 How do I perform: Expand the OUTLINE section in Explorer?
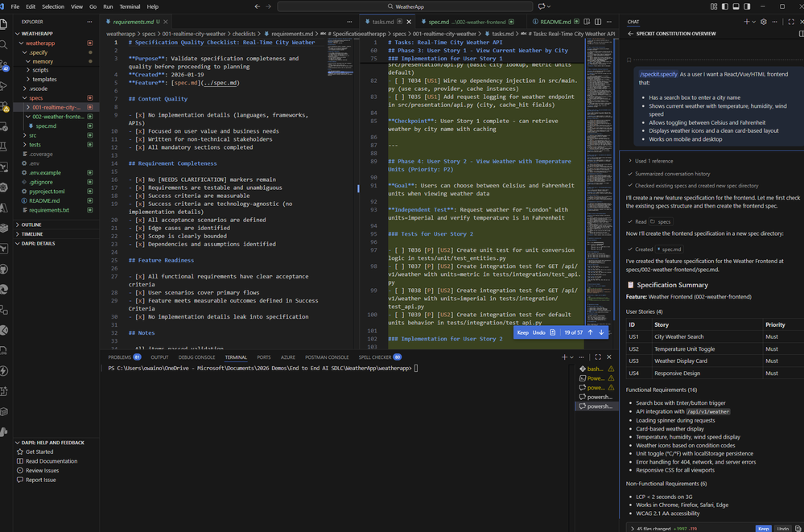(31, 225)
